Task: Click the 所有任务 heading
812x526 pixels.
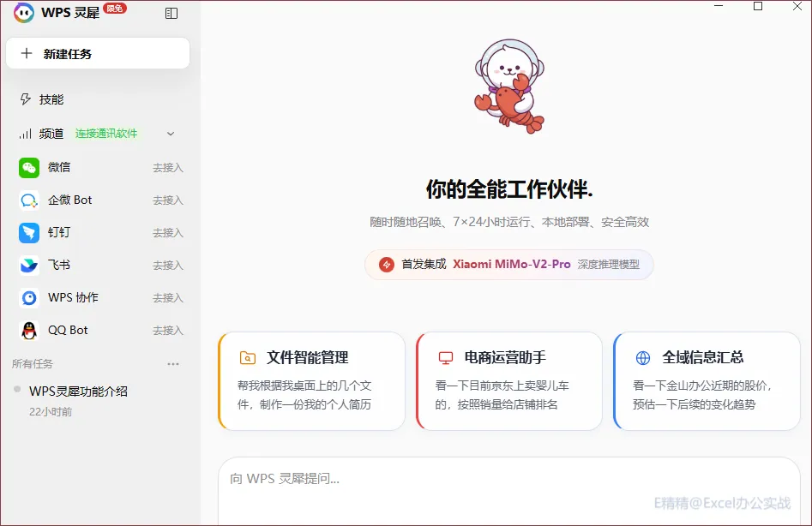Action: [x=33, y=363]
